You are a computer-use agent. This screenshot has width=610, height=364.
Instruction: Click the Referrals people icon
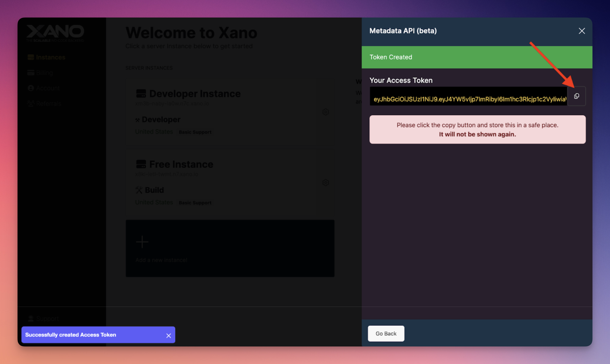click(31, 104)
